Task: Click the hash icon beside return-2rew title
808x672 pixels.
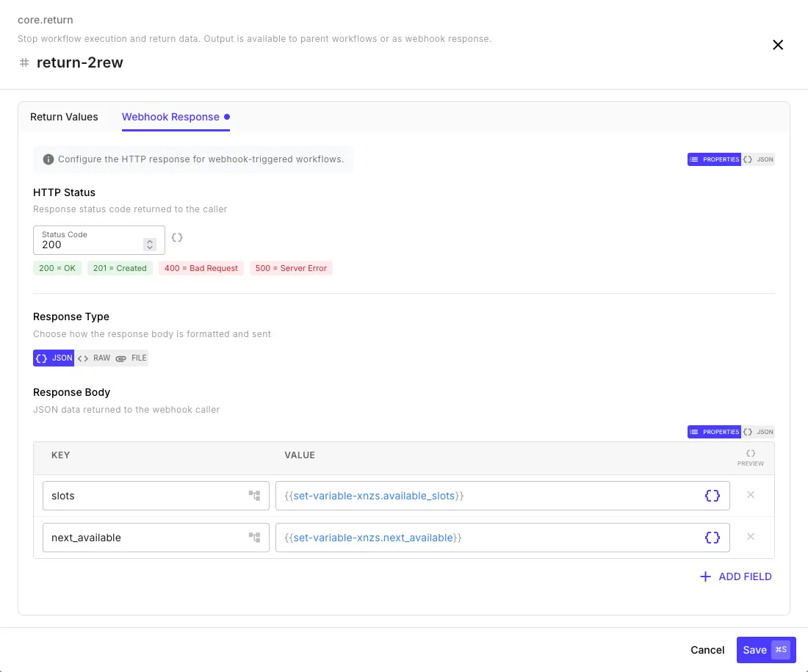Action: point(24,63)
